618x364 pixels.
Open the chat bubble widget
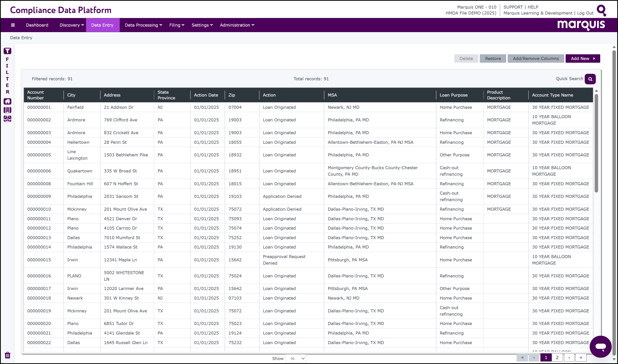[600, 346]
